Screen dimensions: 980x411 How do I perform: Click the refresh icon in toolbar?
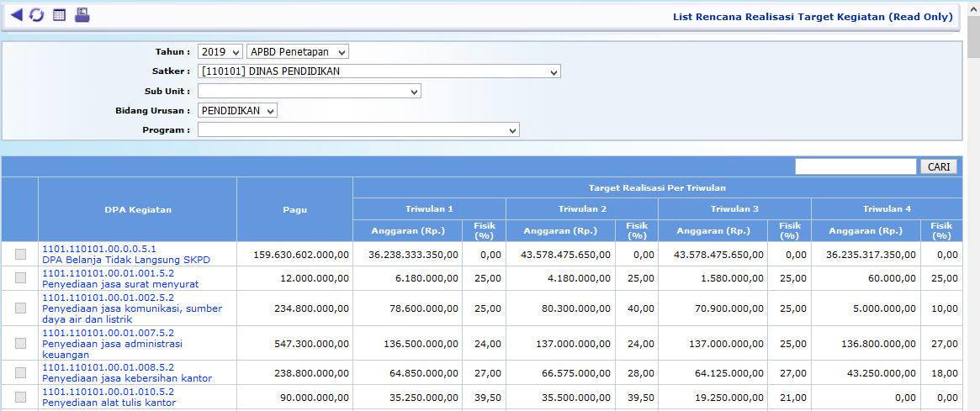[36, 15]
